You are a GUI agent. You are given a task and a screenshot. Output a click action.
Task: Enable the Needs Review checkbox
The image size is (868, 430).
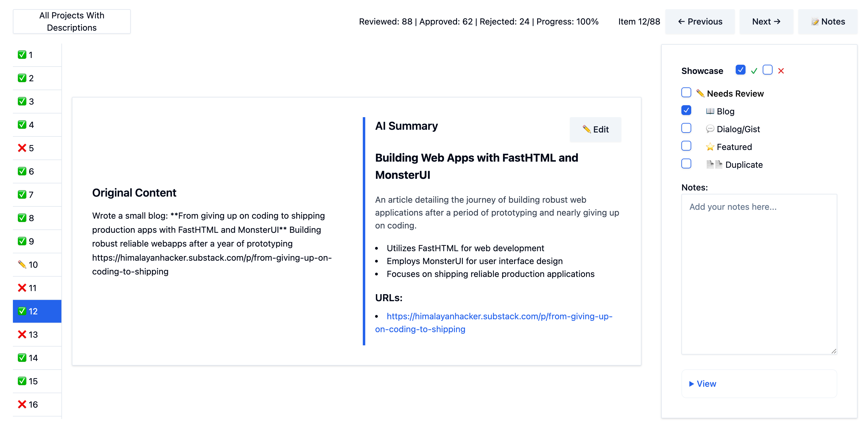click(x=686, y=93)
